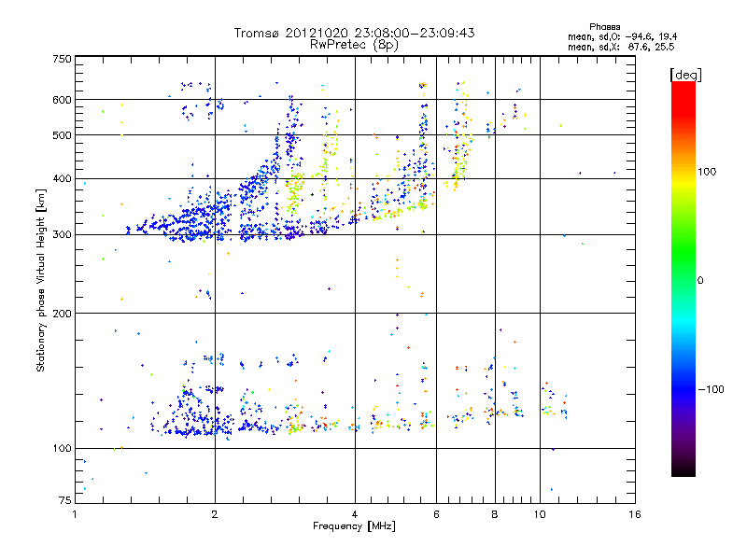Click the '400' y-axis tick label
747x560 pixels.
(x=63, y=178)
